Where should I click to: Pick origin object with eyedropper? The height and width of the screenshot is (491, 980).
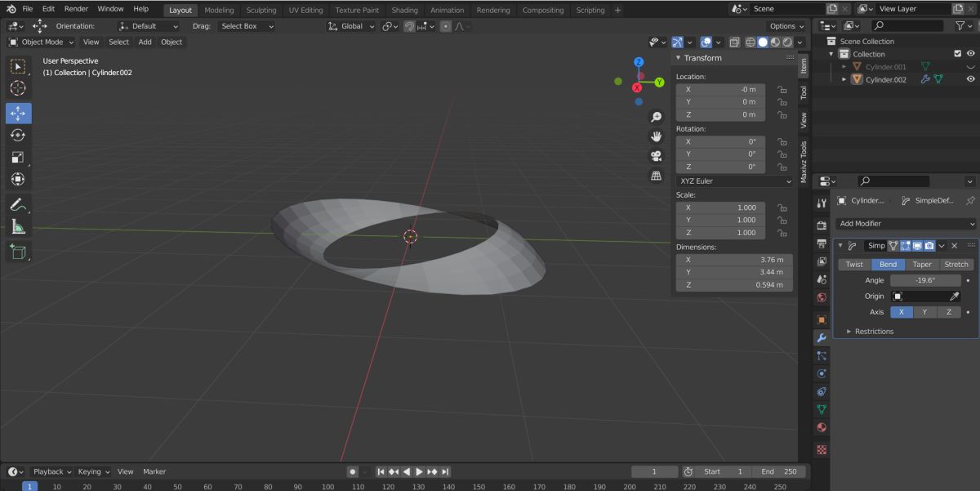click(x=954, y=297)
